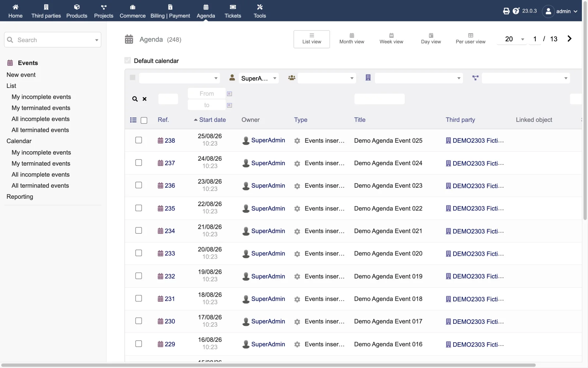Click the Title filter input field
The width and height of the screenshot is (588, 368).
coord(379,99)
